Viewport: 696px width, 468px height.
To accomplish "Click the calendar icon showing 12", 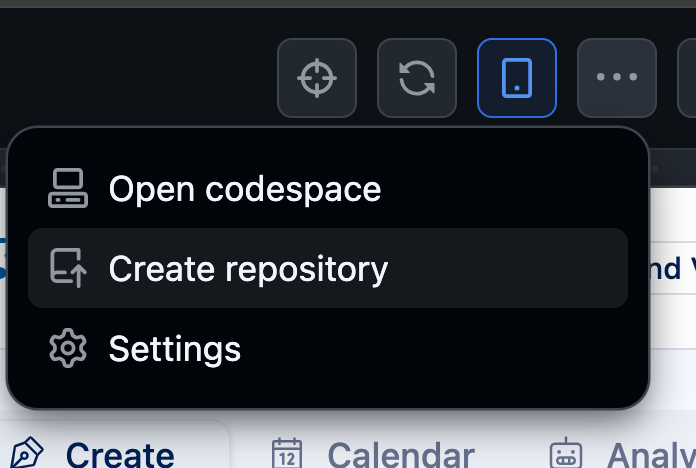I will pyautogui.click(x=287, y=455).
